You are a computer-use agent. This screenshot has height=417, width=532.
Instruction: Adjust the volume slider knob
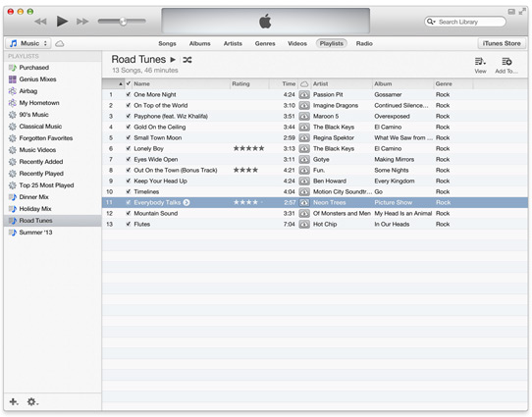pos(123,22)
